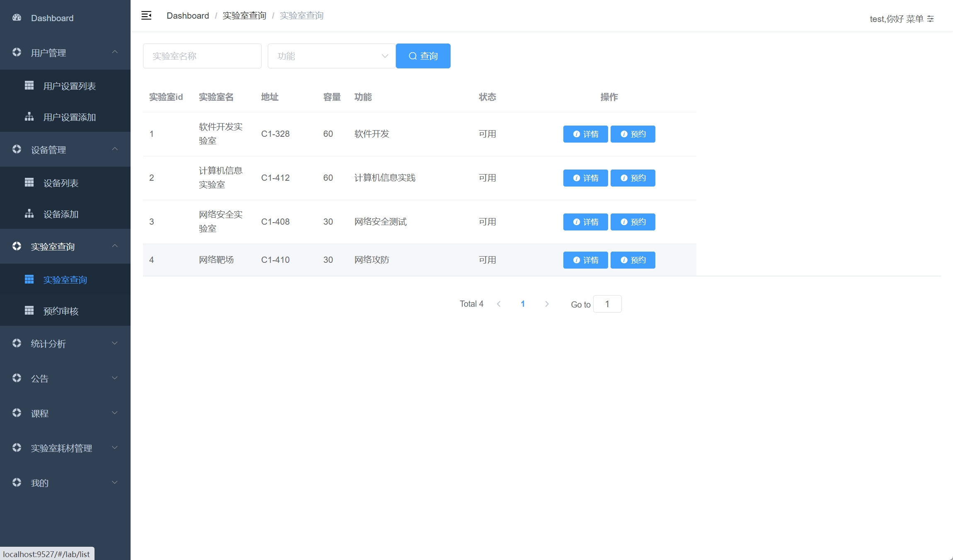The image size is (953, 560).
Task: Focus the 实验室名称 search field
Action: pyautogui.click(x=202, y=56)
